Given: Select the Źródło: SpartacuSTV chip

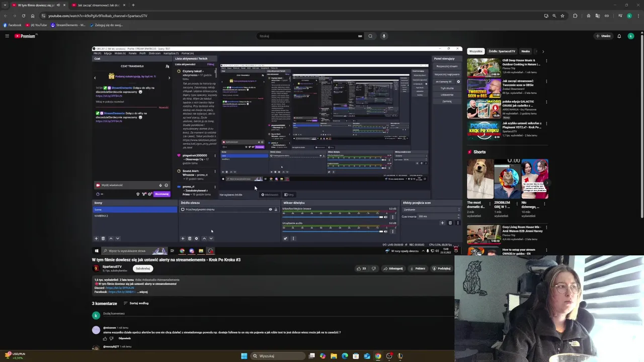Looking at the screenshot, I should (x=502, y=51).
